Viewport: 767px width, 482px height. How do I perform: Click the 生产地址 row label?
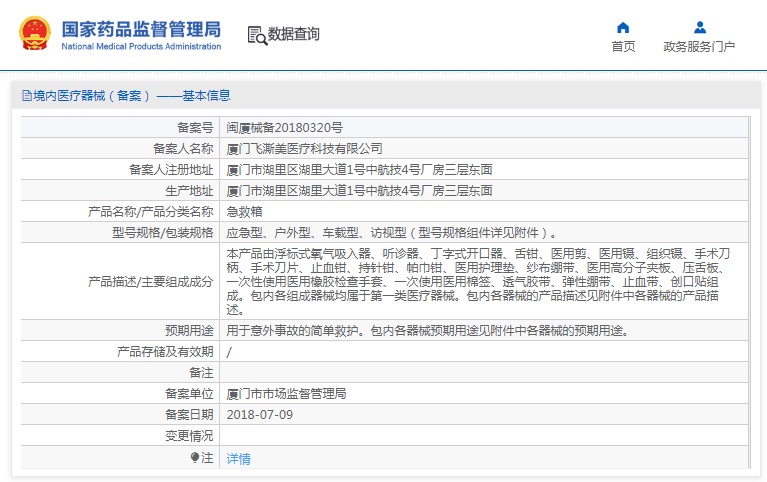[189, 191]
